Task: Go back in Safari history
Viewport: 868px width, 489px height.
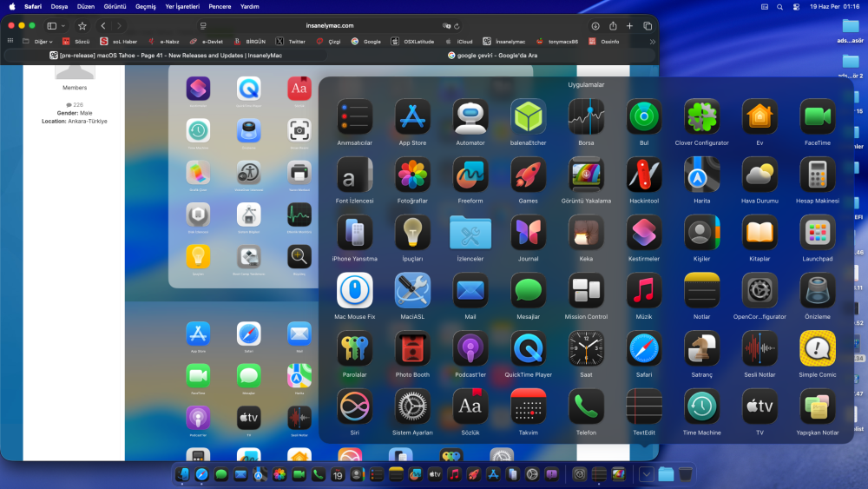Action: [x=103, y=26]
